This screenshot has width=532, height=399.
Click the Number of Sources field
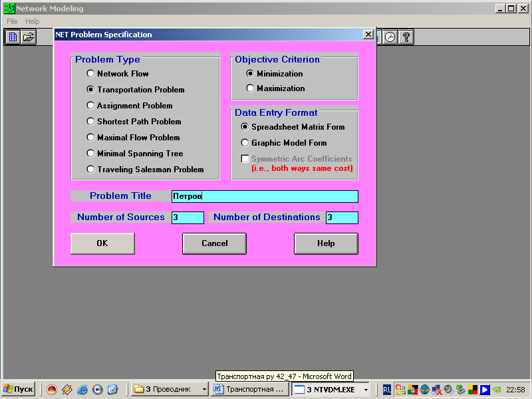(188, 217)
